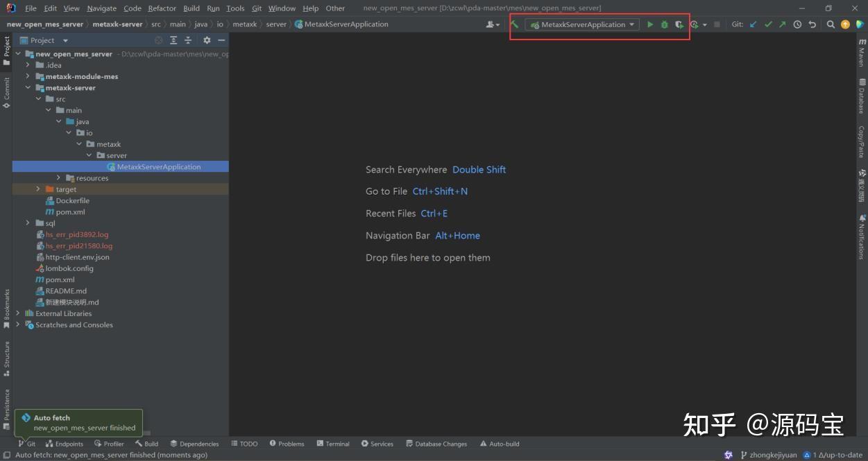Screen dimensions: 868x461
Task: Click Git Push arrow icon
Action: pyautogui.click(x=783, y=24)
